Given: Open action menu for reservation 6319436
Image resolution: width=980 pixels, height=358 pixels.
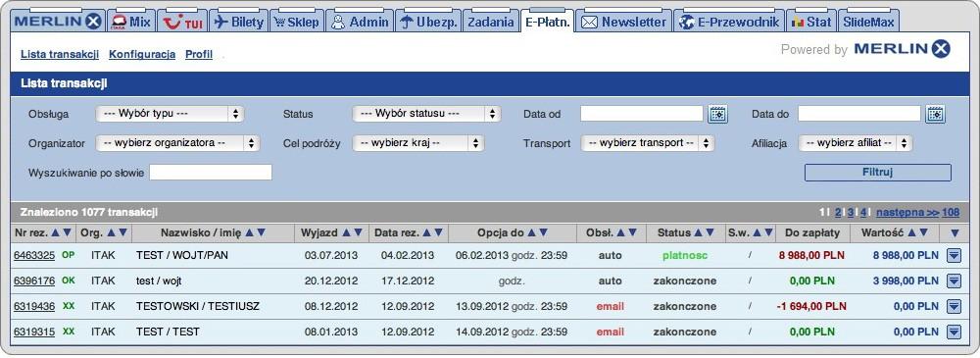Looking at the screenshot, I should 954,307.
